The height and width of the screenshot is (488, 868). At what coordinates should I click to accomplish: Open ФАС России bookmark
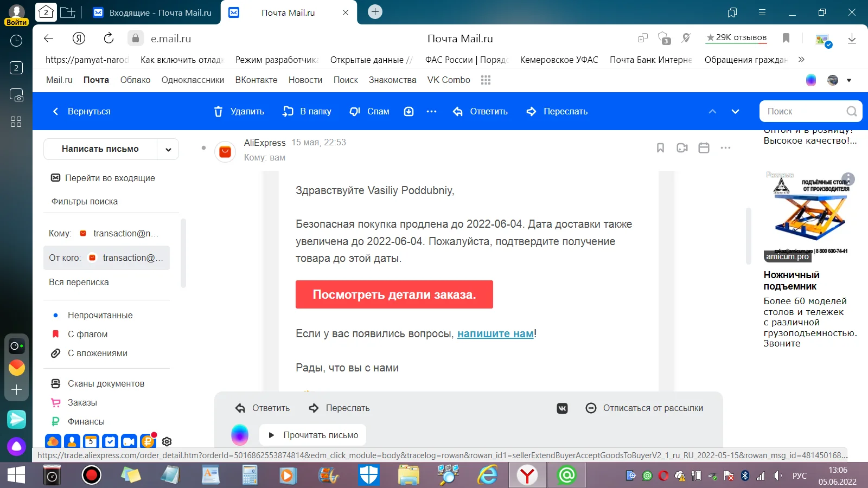click(467, 60)
